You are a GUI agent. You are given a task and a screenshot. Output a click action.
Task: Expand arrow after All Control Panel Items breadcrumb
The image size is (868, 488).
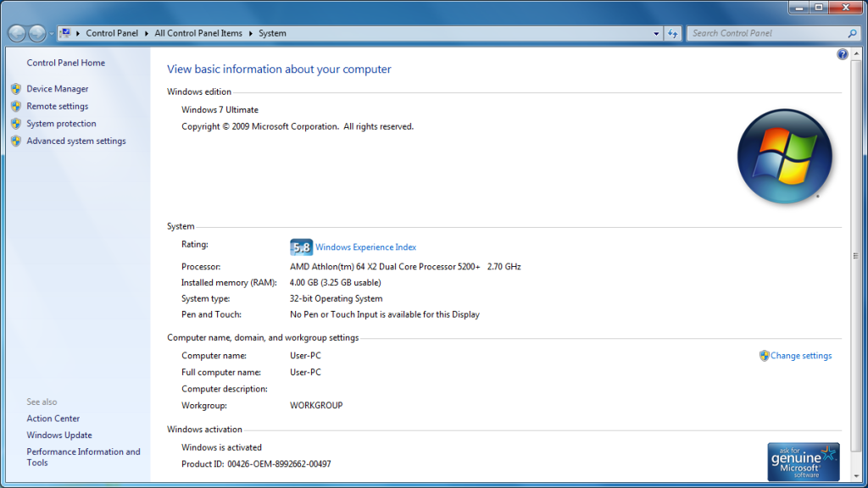[x=250, y=34]
